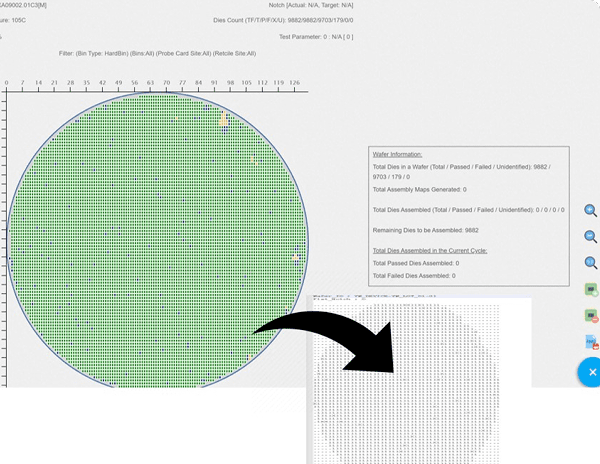Image resolution: width=600 pixels, height=464 pixels.
Task: Click the vertical ruler axis beside wafer
Action: pyautogui.click(x=4, y=240)
